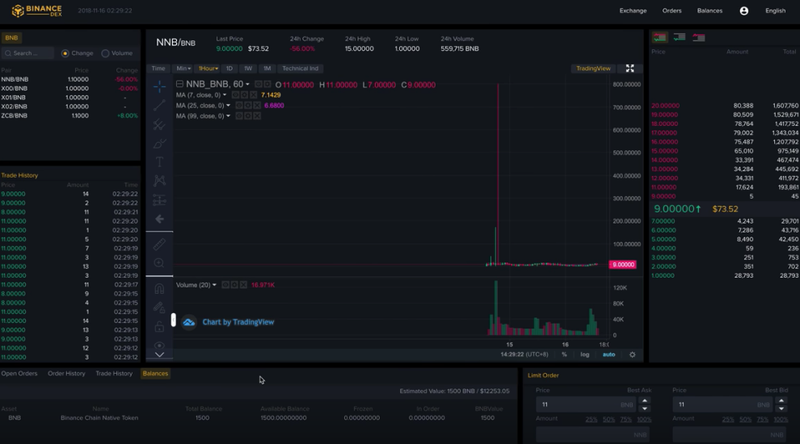Image resolution: width=800 pixels, height=444 pixels.
Task: Click the Technical Ind button
Action: click(300, 69)
